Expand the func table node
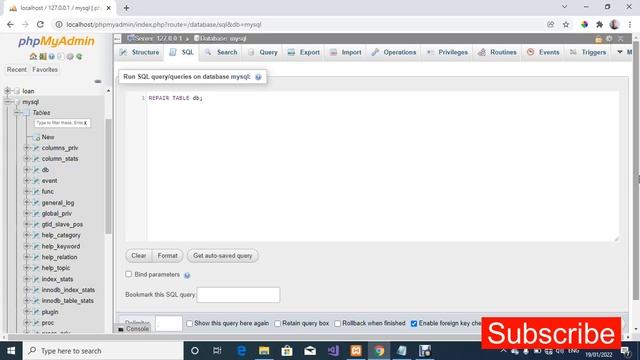This screenshot has width=640, height=360. [27, 191]
